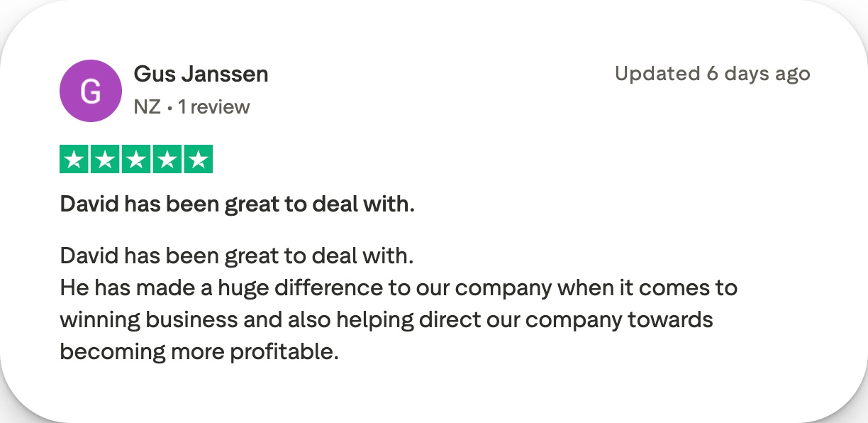868x423 pixels.
Task: Select the second green rating star
Action: tap(105, 160)
